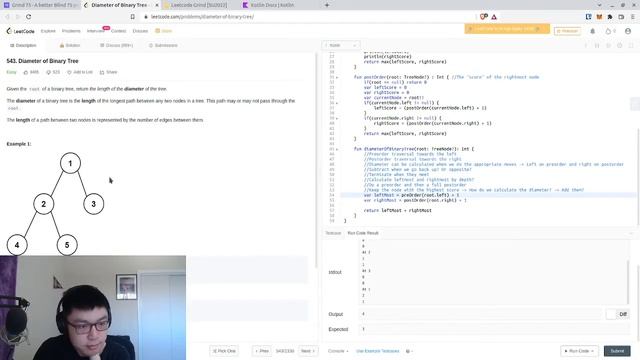This screenshot has width=640, height=360.
Task: Click the Run Code button
Action: [579, 351]
